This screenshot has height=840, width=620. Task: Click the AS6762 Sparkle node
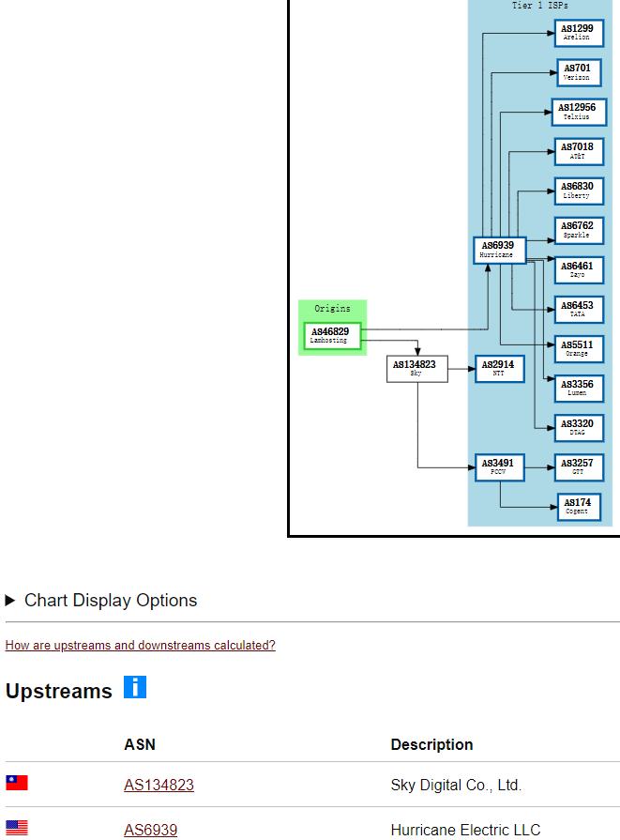579,230
